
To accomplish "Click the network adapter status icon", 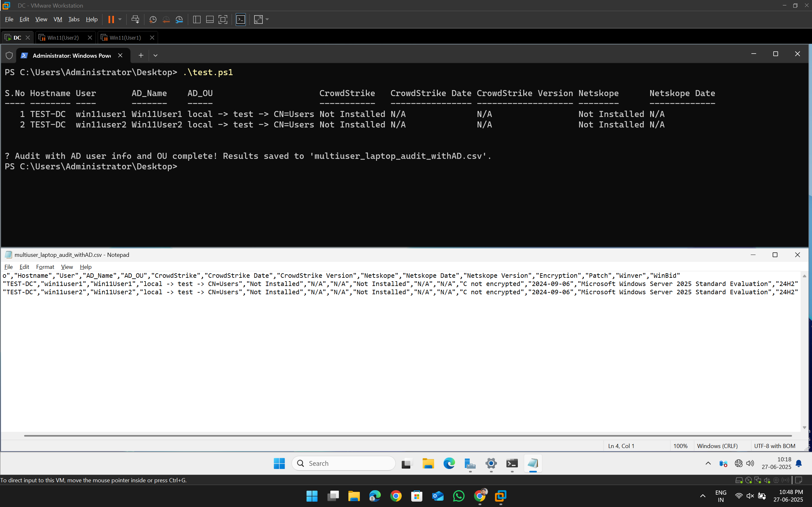I will (x=758, y=480).
